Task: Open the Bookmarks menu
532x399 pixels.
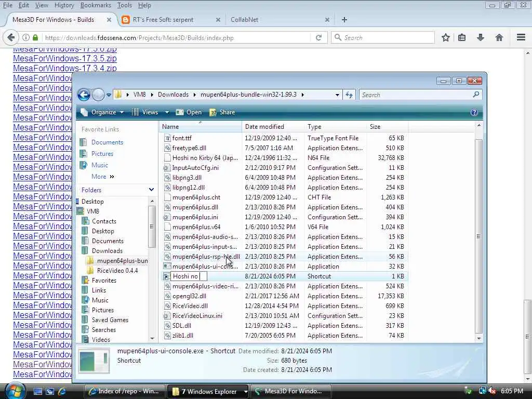Action: tap(96, 5)
